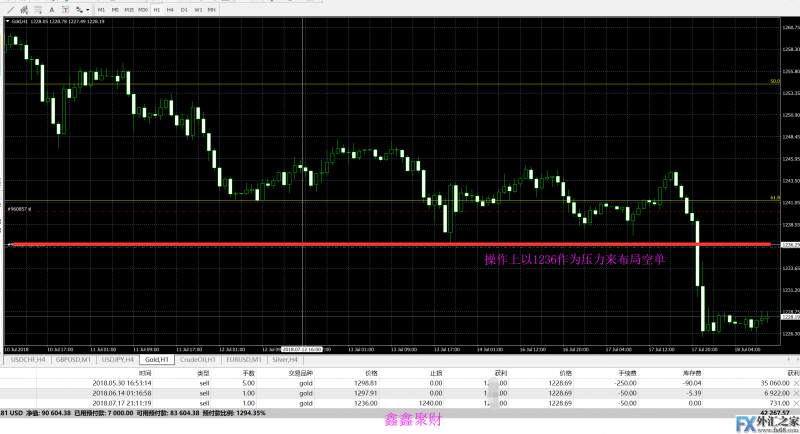Open the arrows/shapes dropdown in toolbar
800x434 pixels.
82,8
